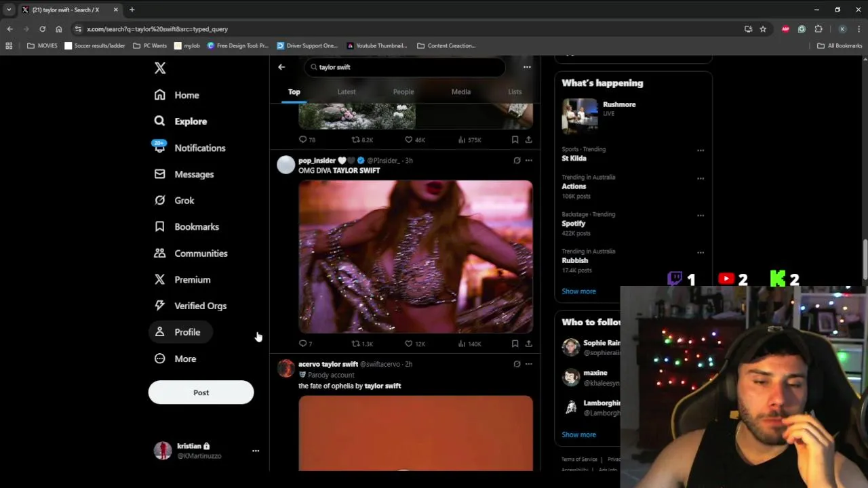This screenshot has height=488, width=868.
Task: Switch to the People tab
Action: point(403,91)
